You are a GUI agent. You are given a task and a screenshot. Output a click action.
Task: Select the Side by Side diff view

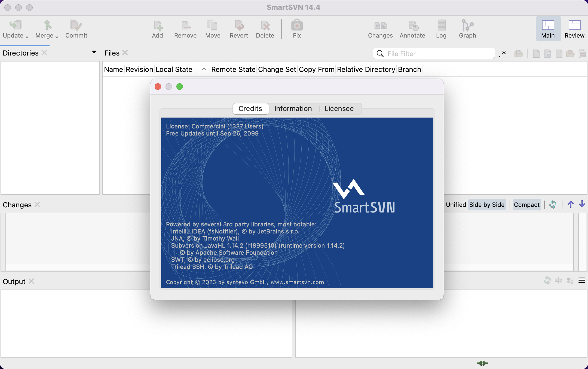click(487, 205)
